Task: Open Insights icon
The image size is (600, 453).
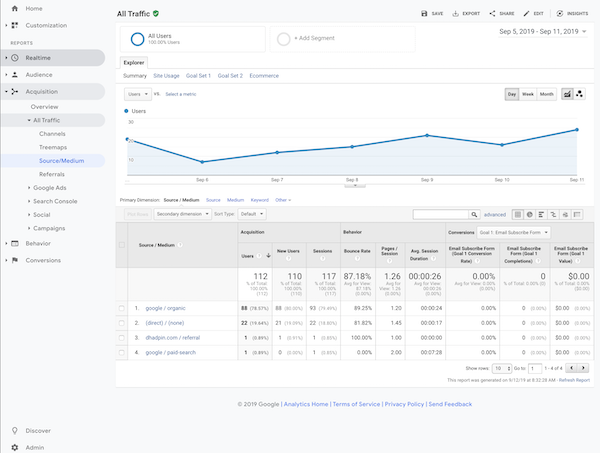Action: tap(559, 13)
